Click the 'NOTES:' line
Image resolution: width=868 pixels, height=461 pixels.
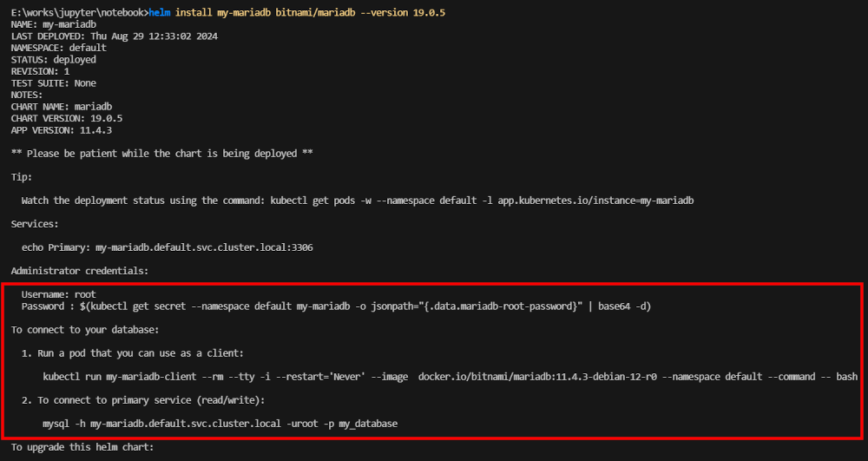(x=27, y=95)
